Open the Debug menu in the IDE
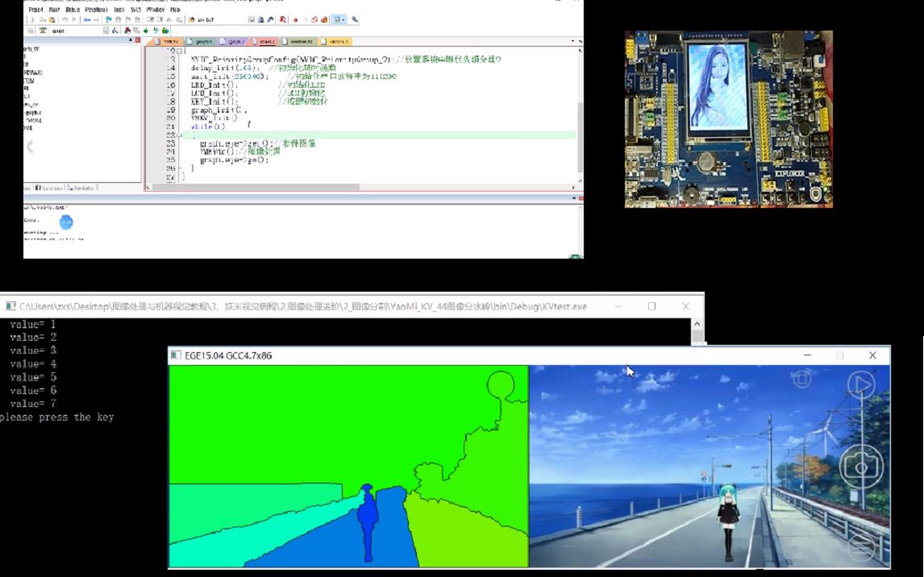Viewport: 924px width, 577px height. pyautogui.click(x=73, y=10)
